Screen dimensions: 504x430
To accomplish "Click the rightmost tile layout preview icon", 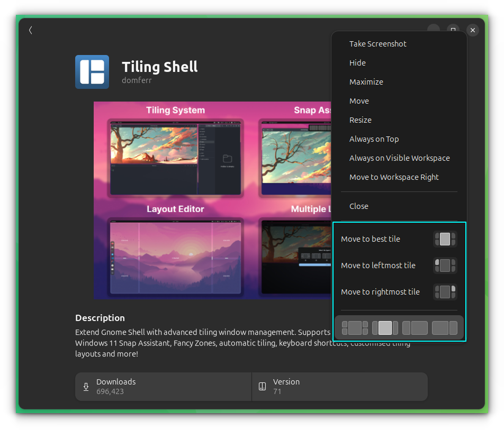I will pyautogui.click(x=445, y=292).
